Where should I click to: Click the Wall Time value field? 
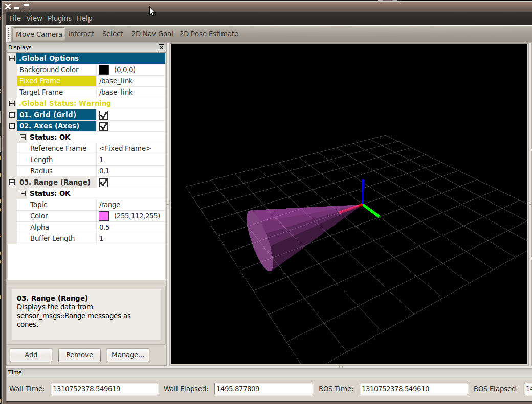click(104, 389)
